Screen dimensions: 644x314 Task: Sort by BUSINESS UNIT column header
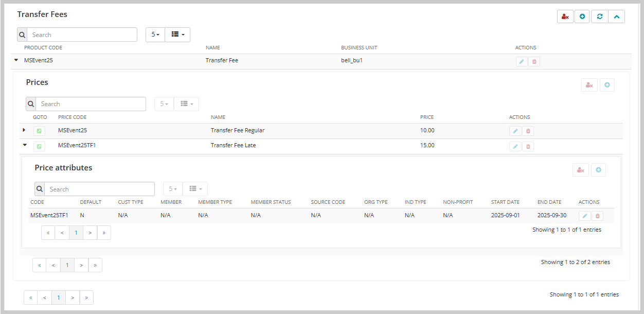(359, 48)
